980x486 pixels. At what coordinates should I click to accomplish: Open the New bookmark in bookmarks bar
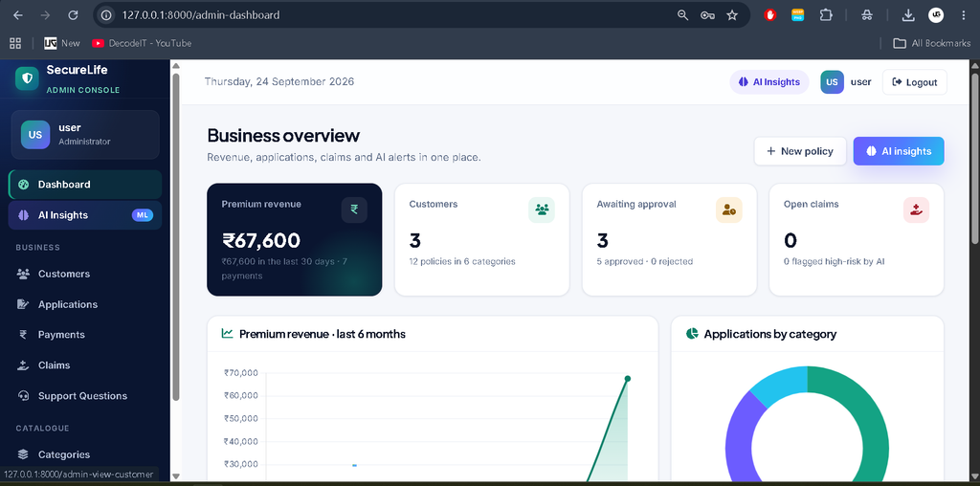coord(62,43)
